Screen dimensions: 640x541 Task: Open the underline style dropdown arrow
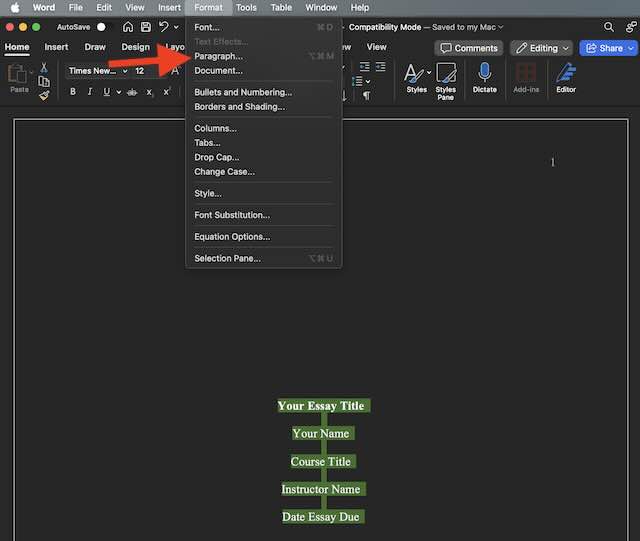pyautogui.click(x=119, y=92)
